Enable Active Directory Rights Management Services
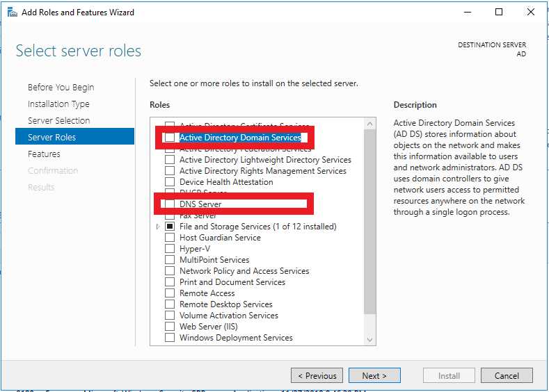This screenshot has width=549, height=392. 170,171
